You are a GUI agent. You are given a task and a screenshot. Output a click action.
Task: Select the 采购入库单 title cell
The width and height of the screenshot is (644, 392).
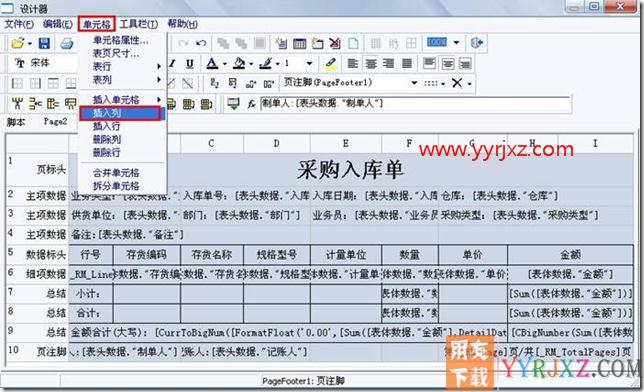351,169
